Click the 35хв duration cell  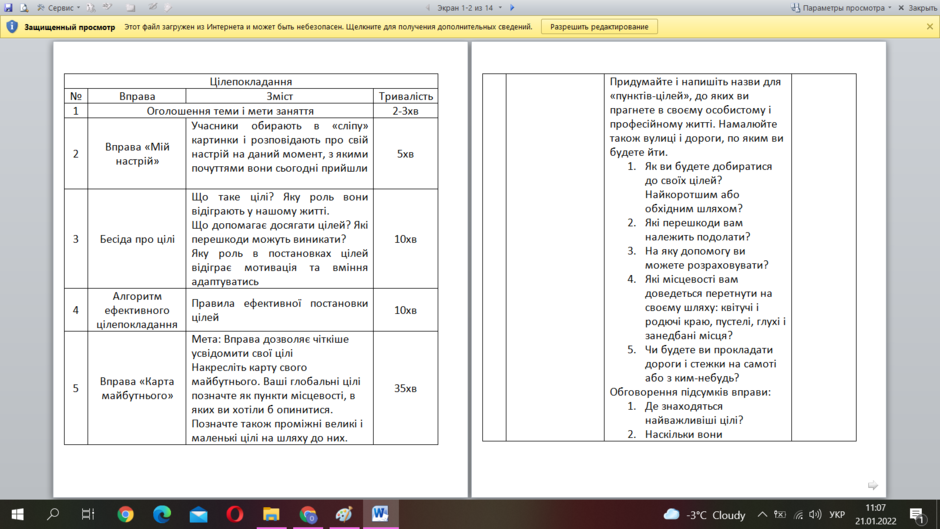(405, 388)
